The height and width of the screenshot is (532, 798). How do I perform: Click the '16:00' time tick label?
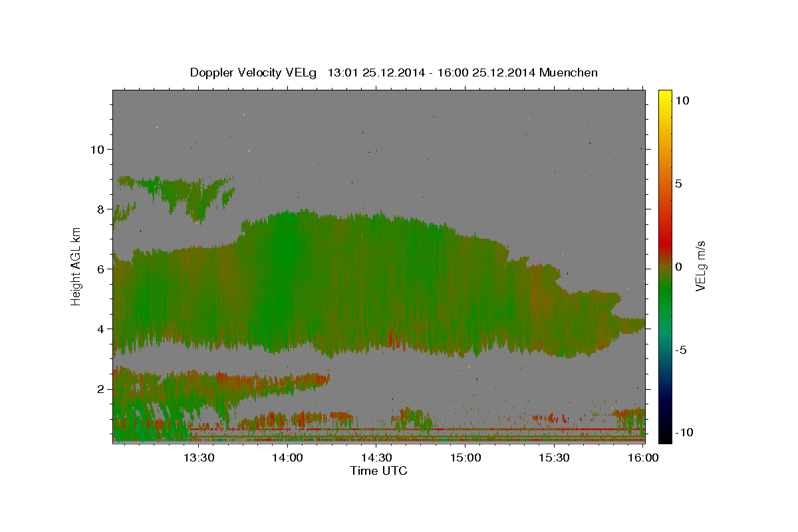click(643, 458)
